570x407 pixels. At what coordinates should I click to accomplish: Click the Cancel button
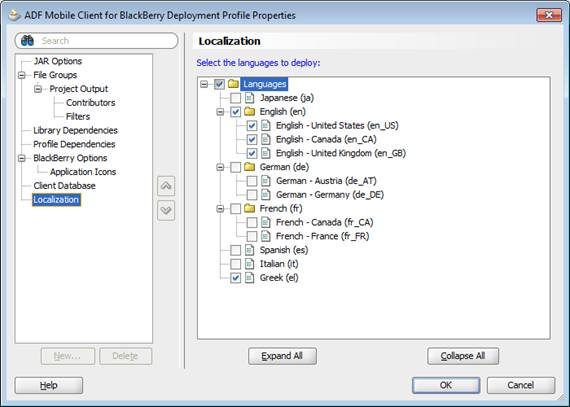coord(521,385)
